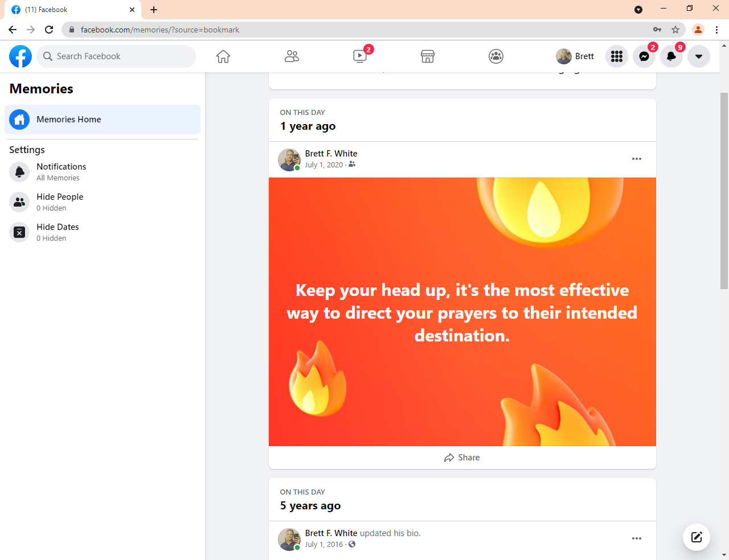This screenshot has width=729, height=560.
Task: Click in the Search Facebook field
Action: [116, 56]
